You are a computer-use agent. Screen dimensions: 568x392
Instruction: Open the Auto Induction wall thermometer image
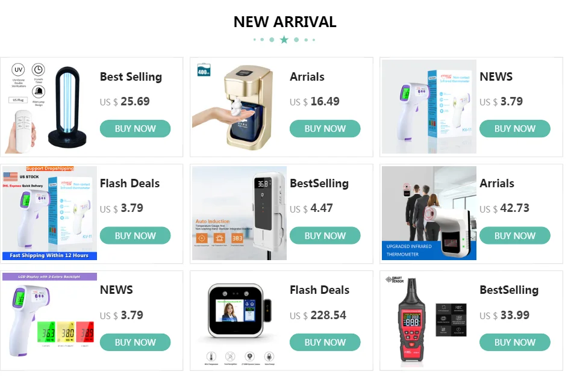click(x=240, y=213)
